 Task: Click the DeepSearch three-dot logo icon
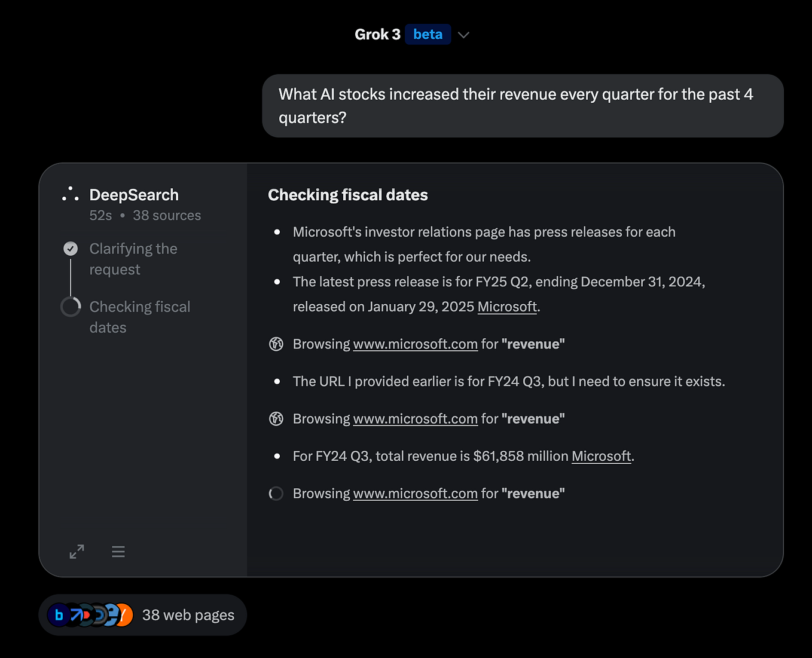(71, 194)
